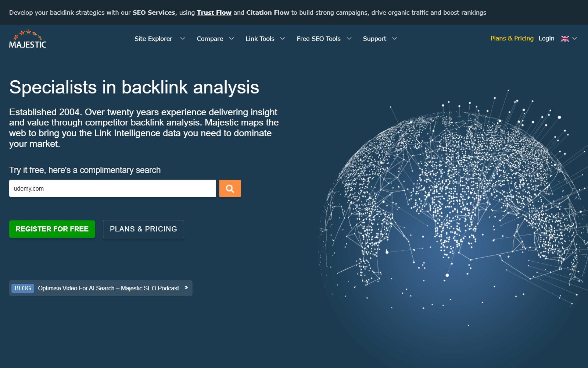This screenshot has width=588, height=368.
Task: Expand the Compare menu chevron
Action: (232, 39)
